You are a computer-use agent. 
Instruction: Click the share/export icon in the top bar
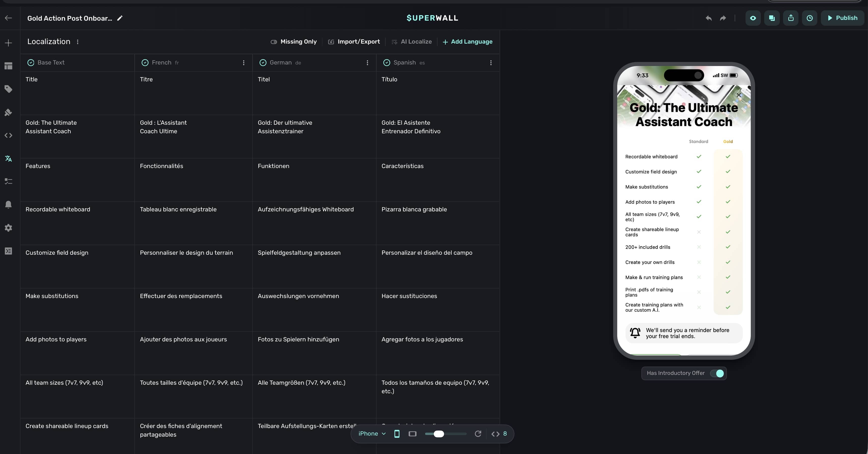click(x=791, y=18)
